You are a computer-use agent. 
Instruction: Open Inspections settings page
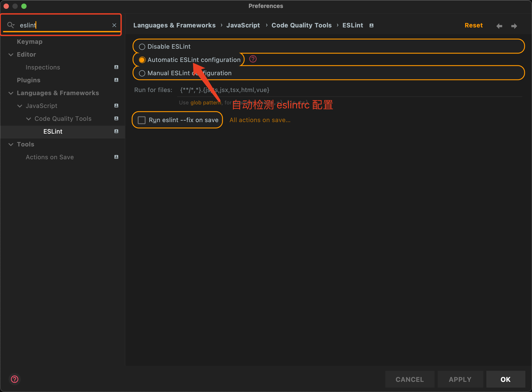click(43, 67)
